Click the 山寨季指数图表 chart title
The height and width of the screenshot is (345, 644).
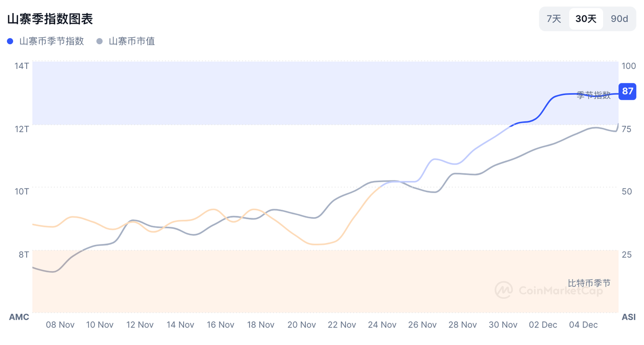[x=50, y=19]
